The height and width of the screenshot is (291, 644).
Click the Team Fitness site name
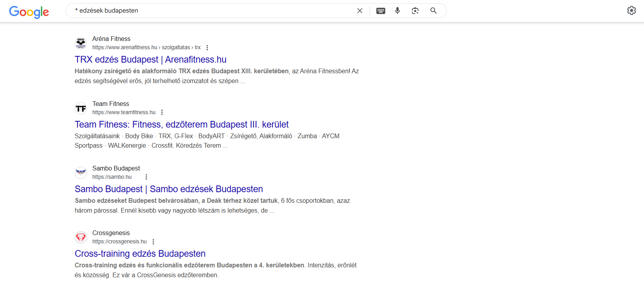[110, 104]
